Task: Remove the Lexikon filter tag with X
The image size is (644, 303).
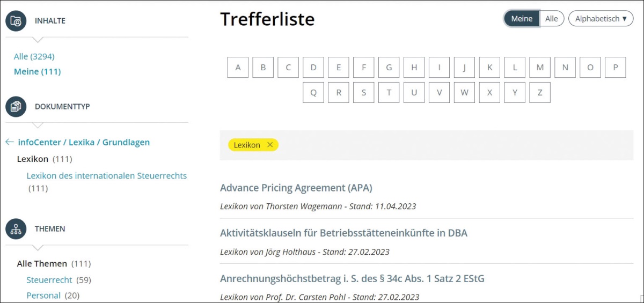Action: tap(270, 145)
